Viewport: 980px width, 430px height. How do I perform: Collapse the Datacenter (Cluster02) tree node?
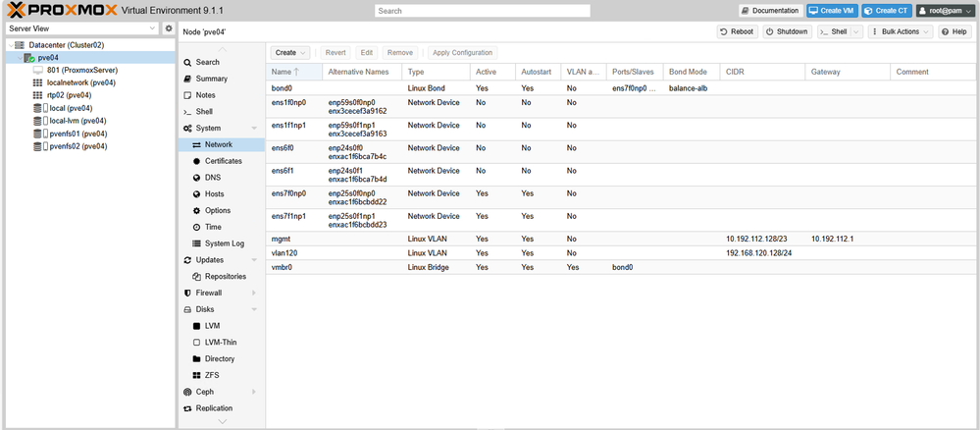10,45
